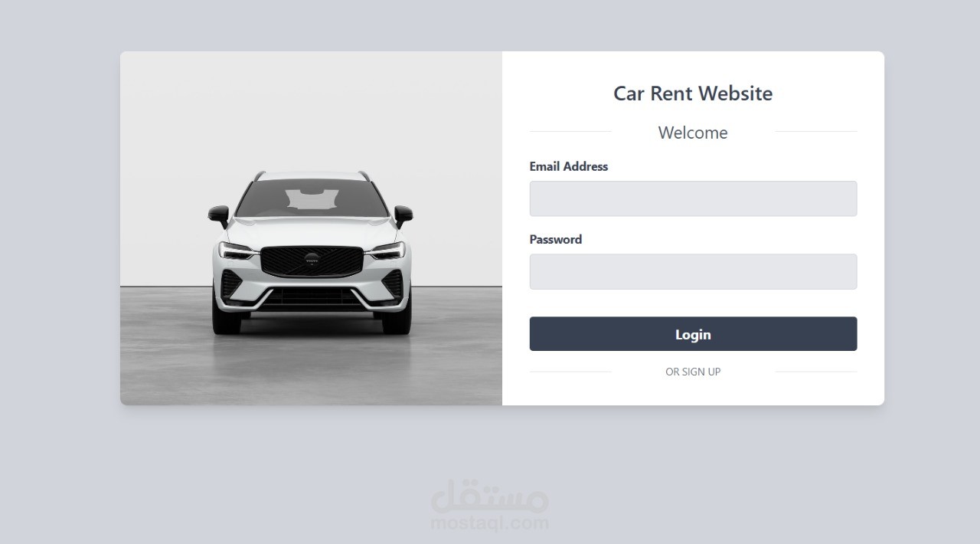Click the Car Rent Website heading
Viewport: 980px width, 544px height.
pos(693,93)
